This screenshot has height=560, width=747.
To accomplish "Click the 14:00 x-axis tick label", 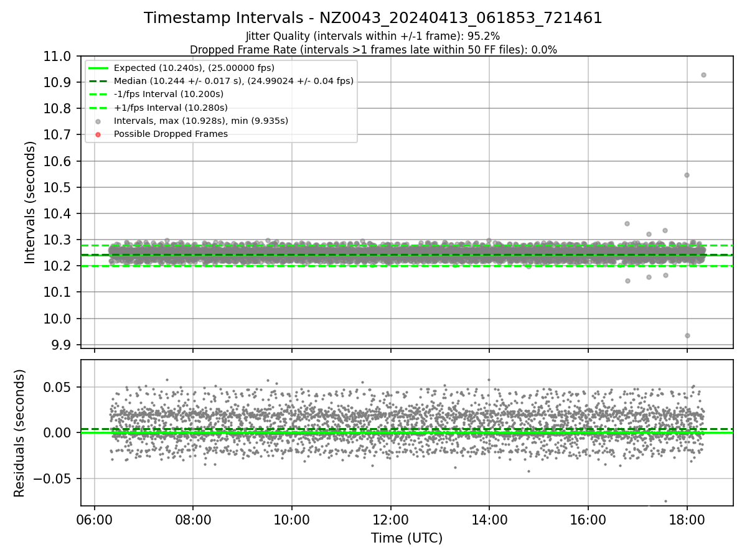I will pos(489,520).
